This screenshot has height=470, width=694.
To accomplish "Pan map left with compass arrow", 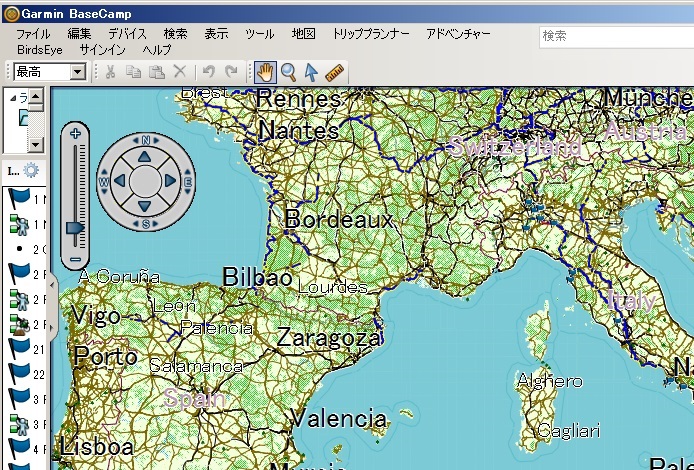I will tap(120, 181).
